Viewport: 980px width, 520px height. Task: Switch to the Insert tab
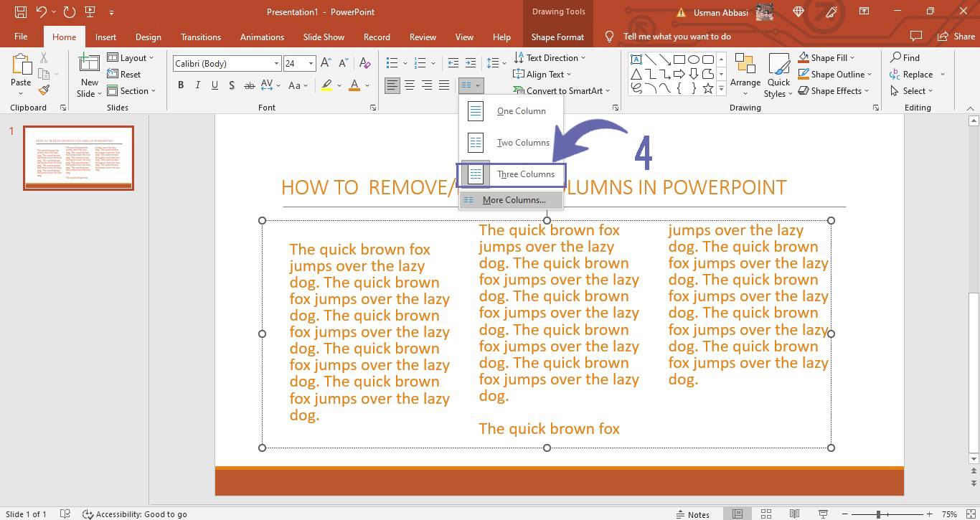(105, 37)
